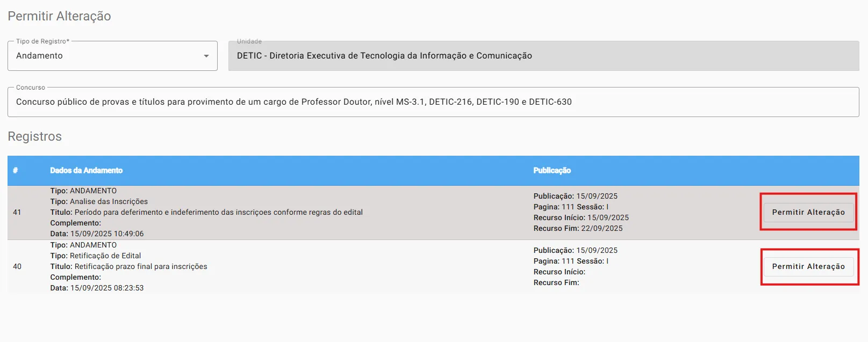Click the dropdown arrow beside Andamento
This screenshot has width=868, height=342.
click(x=206, y=56)
